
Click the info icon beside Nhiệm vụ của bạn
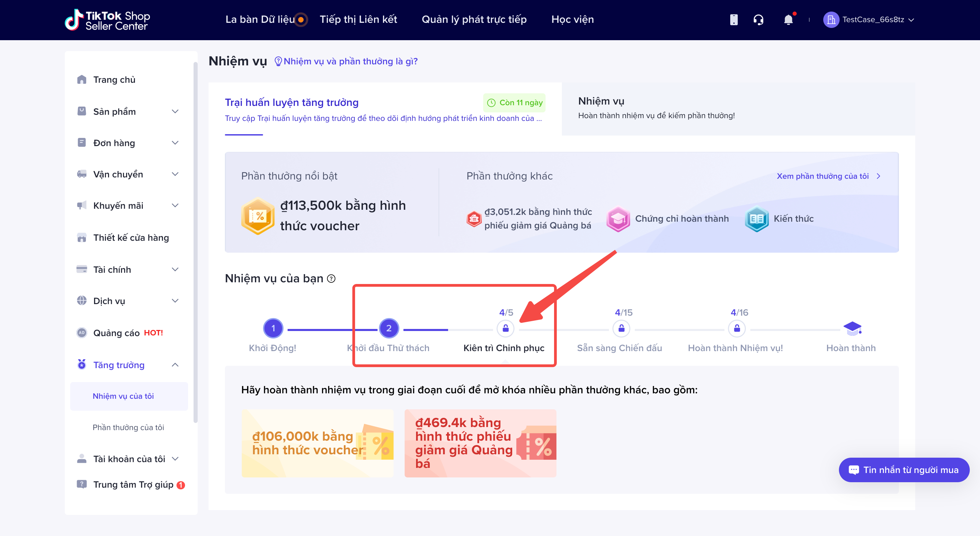(x=331, y=279)
